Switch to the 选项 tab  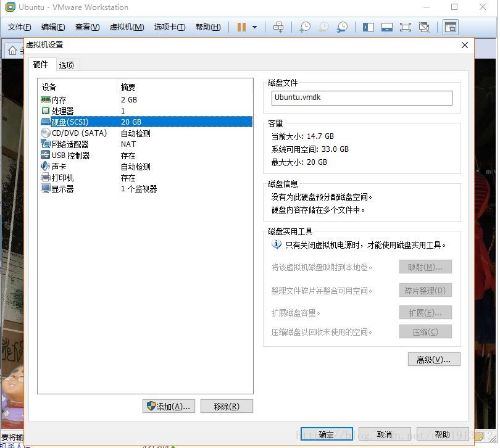(67, 64)
